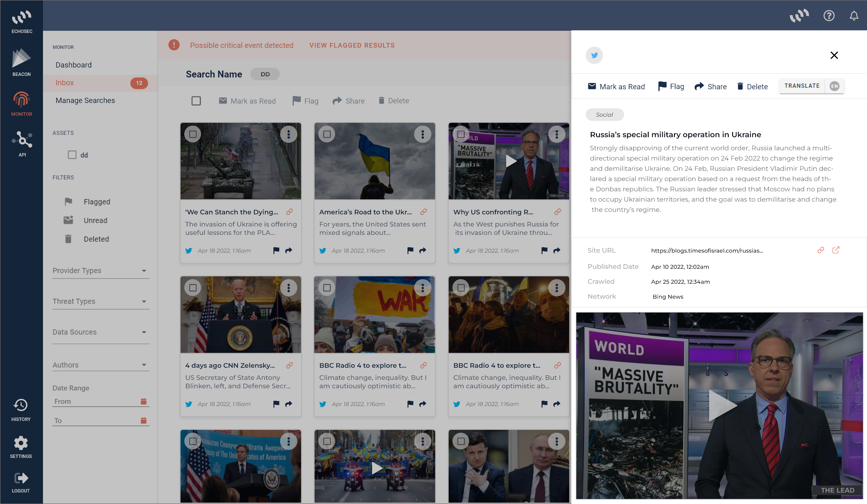Open search History
Image resolution: width=867 pixels, height=504 pixels.
click(21, 406)
